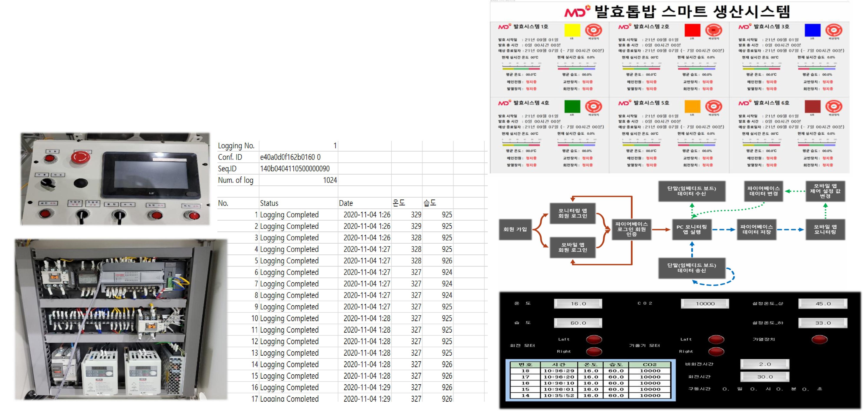
Task: Toggle the 가열장치 red indicator lamp
Action: [819, 339]
